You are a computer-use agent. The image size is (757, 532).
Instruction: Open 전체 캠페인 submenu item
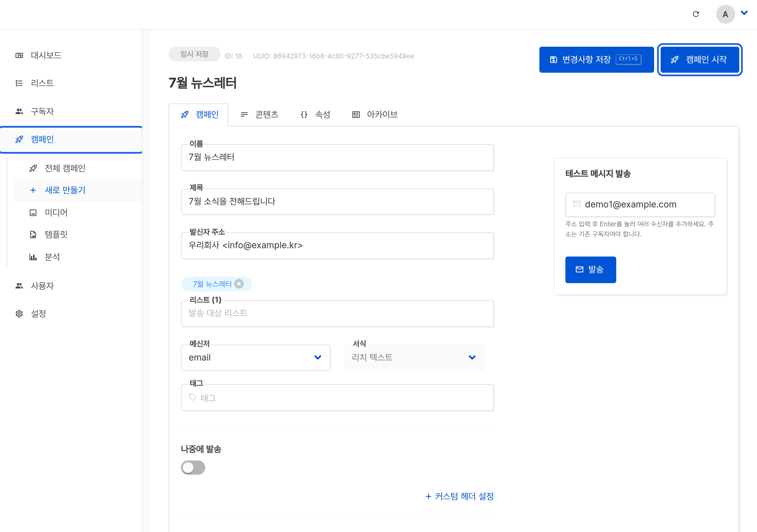tap(78, 168)
